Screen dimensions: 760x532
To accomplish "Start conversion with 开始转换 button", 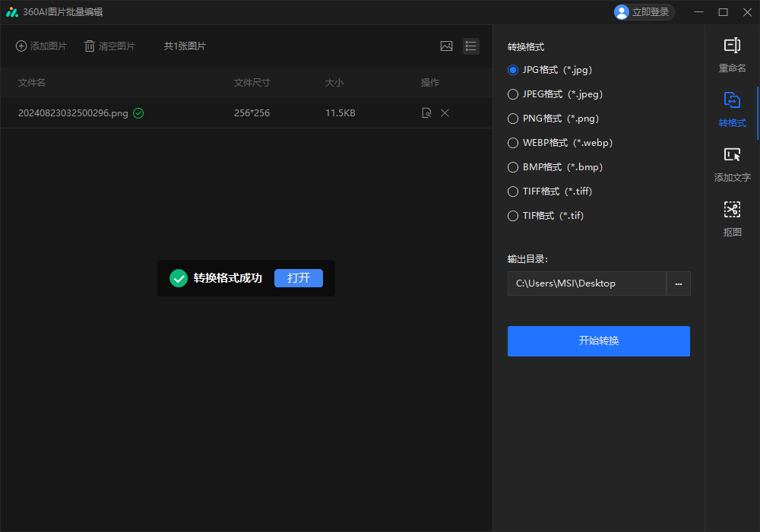I will coord(598,340).
